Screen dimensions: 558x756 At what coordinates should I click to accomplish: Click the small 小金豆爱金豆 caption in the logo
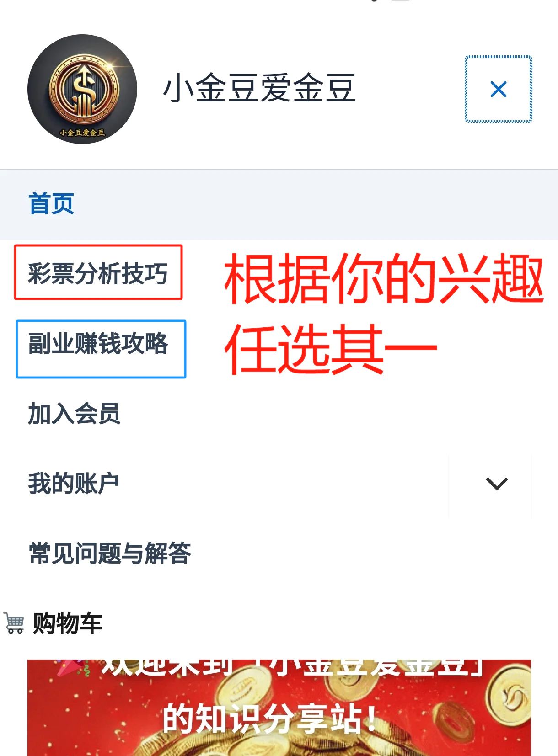pyautogui.click(x=82, y=133)
